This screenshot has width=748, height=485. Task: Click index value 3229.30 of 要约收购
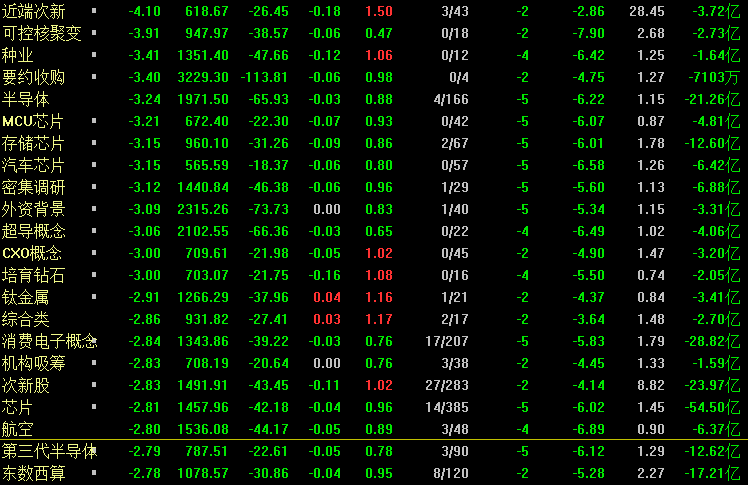click(x=203, y=77)
